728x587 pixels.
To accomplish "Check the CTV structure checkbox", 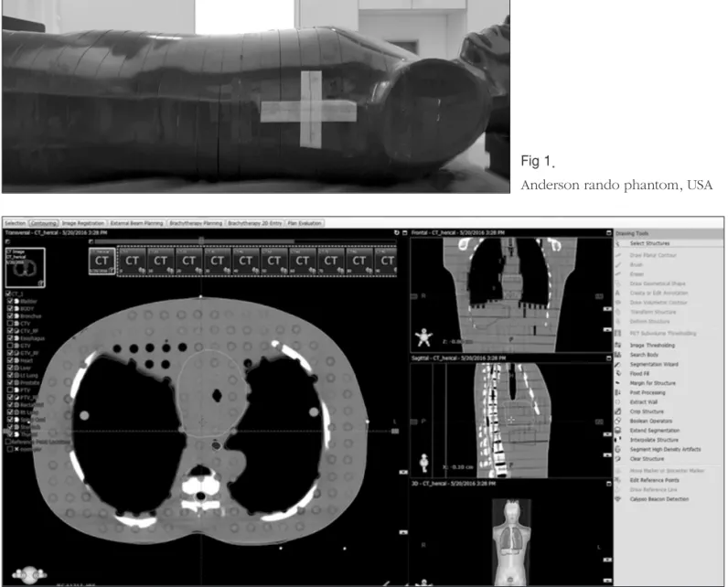I will [10, 324].
